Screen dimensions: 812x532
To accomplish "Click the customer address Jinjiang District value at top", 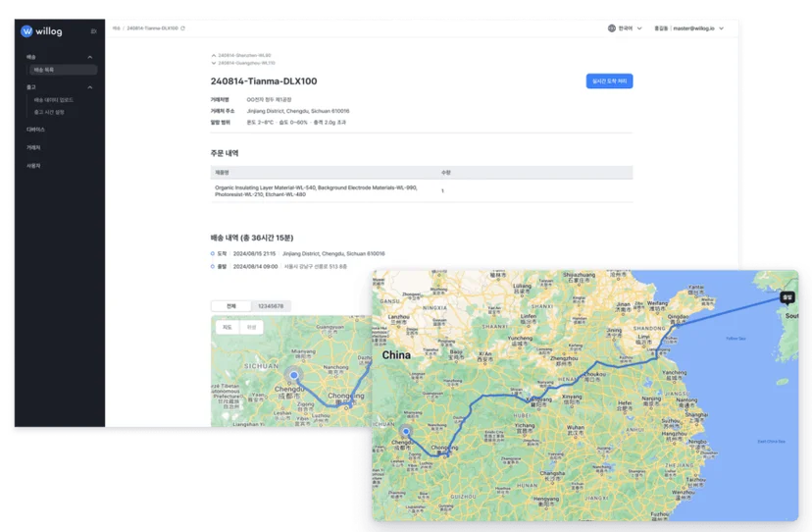I will 298,111.
